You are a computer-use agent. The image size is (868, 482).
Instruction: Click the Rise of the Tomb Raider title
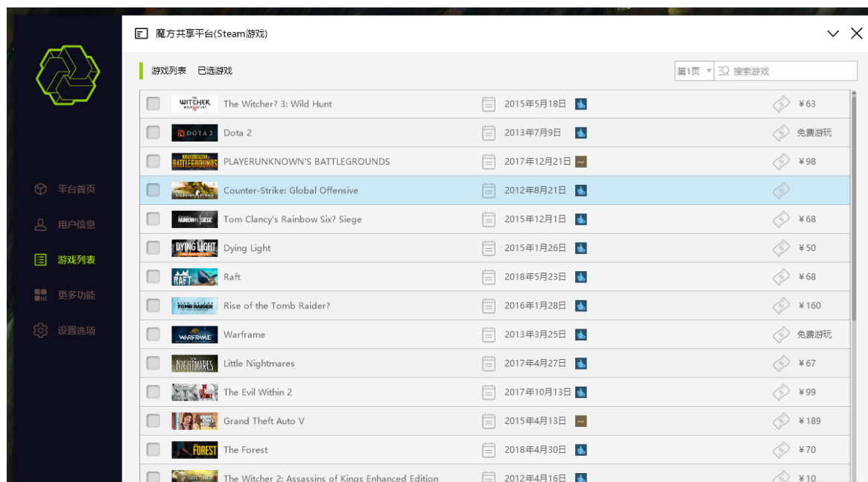tap(276, 305)
